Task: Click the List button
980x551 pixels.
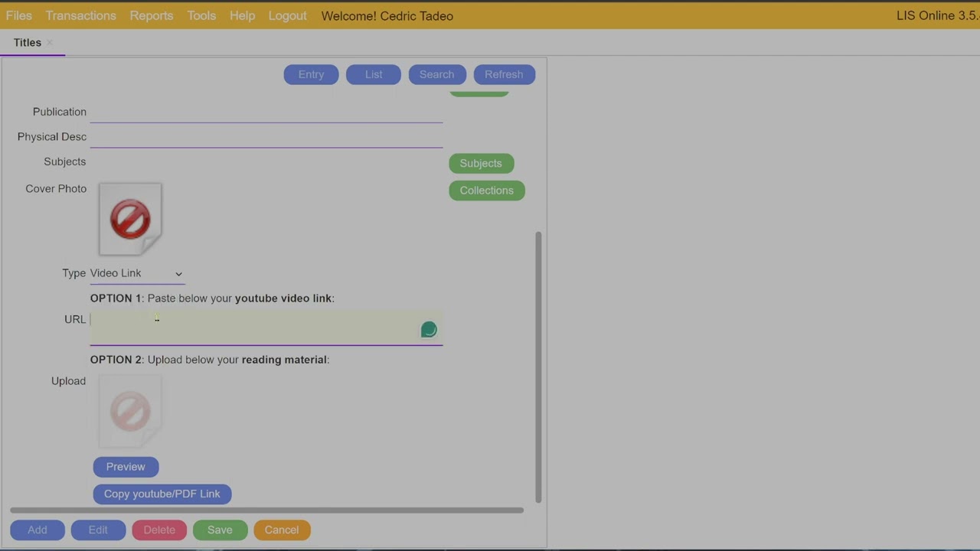Action: (x=374, y=74)
